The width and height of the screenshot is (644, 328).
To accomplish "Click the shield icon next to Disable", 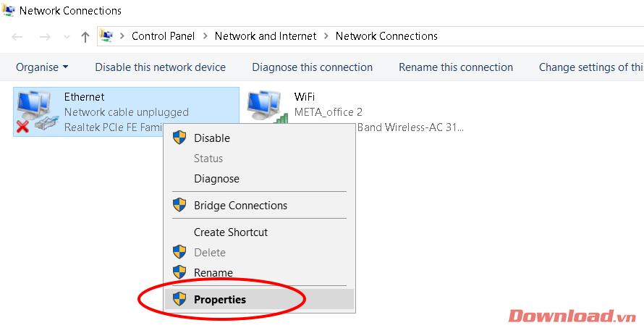I will pos(179,138).
